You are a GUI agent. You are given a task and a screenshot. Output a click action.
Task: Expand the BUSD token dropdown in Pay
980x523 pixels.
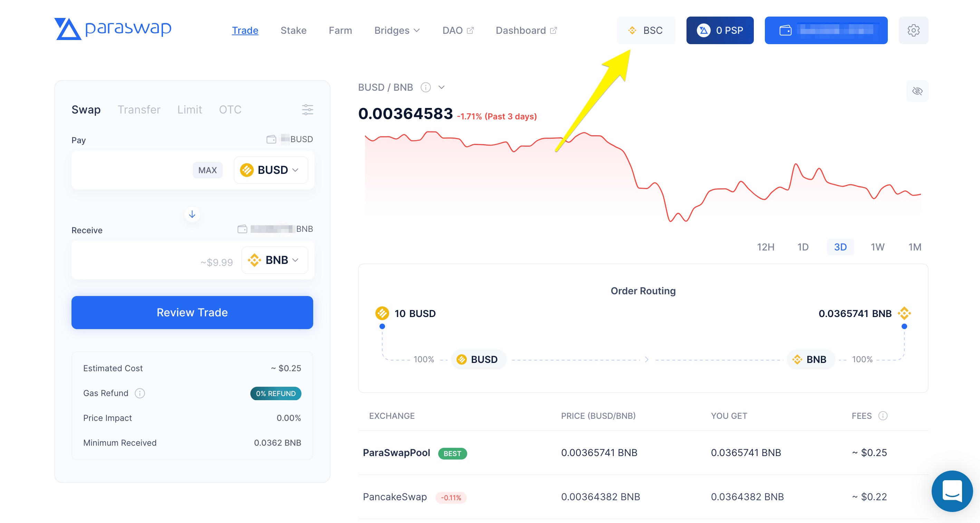[269, 170]
